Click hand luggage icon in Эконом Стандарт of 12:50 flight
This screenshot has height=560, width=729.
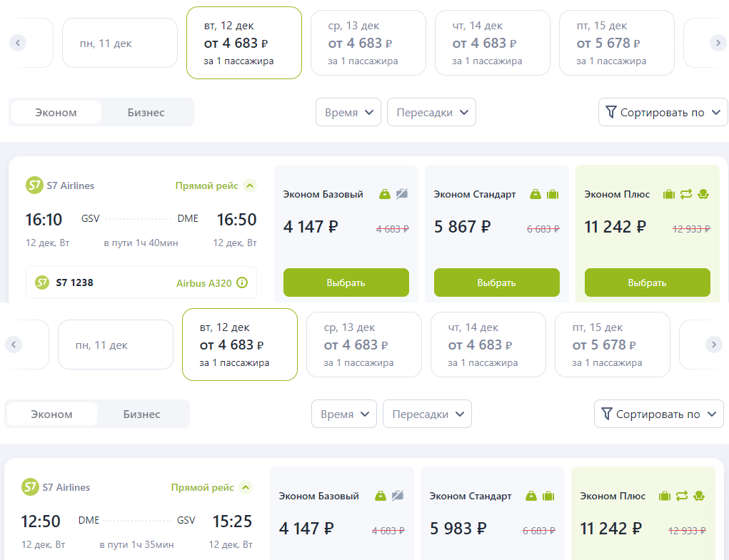[531, 496]
